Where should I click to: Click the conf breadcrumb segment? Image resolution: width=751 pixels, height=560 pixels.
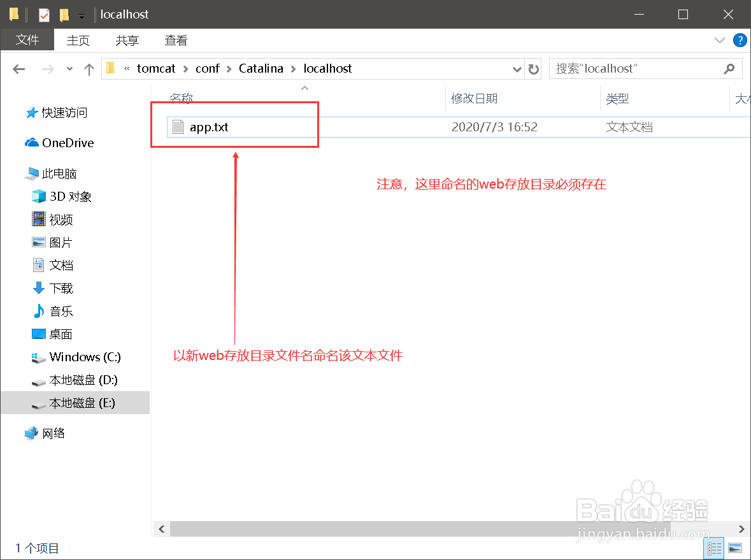pyautogui.click(x=208, y=69)
